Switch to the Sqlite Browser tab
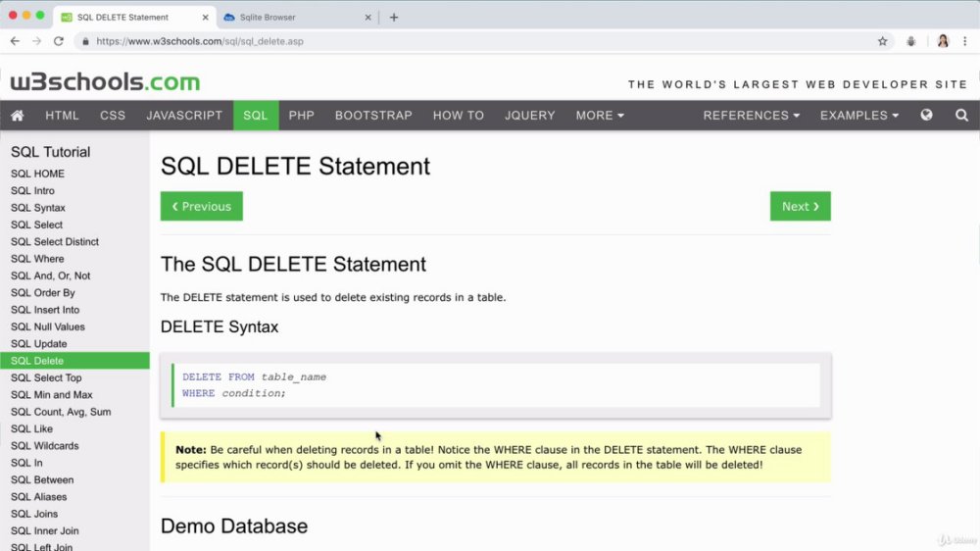This screenshot has height=551, width=980. (x=297, y=18)
